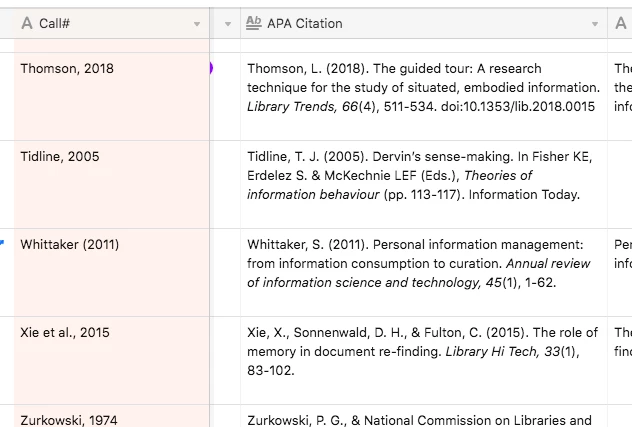Select the APA Citation column header
This screenshot has height=427, width=632.
coord(424,23)
